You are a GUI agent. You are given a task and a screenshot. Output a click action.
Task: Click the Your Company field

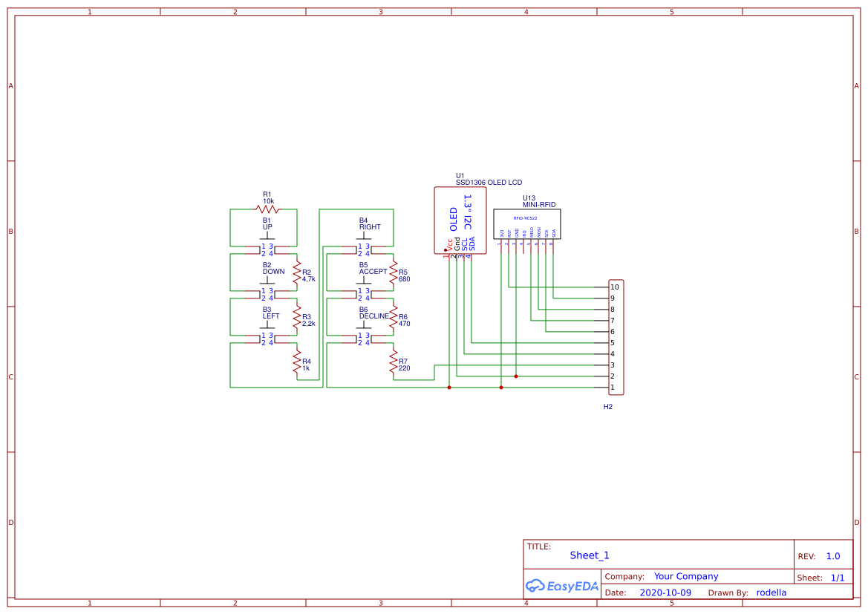685,576
